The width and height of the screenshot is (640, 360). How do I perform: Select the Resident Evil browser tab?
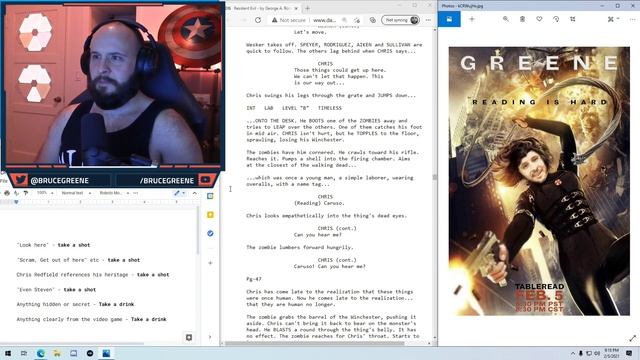click(260, 8)
